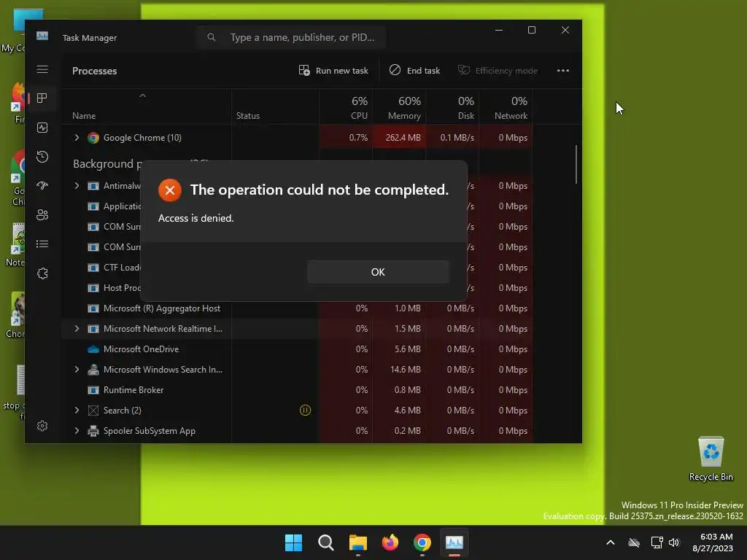
Task: Open the Performance page sidebar icon
Action: coord(42,128)
